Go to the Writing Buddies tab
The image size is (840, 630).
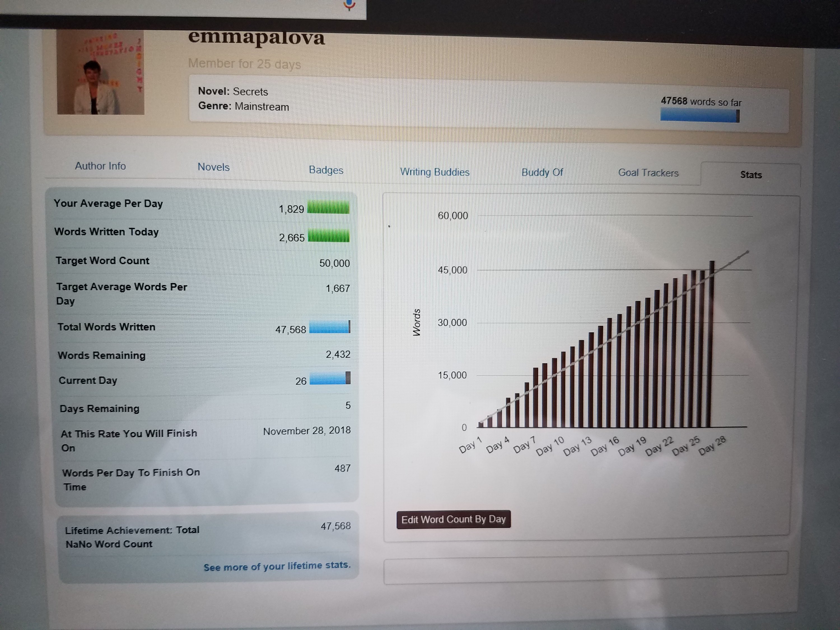pyautogui.click(x=435, y=172)
